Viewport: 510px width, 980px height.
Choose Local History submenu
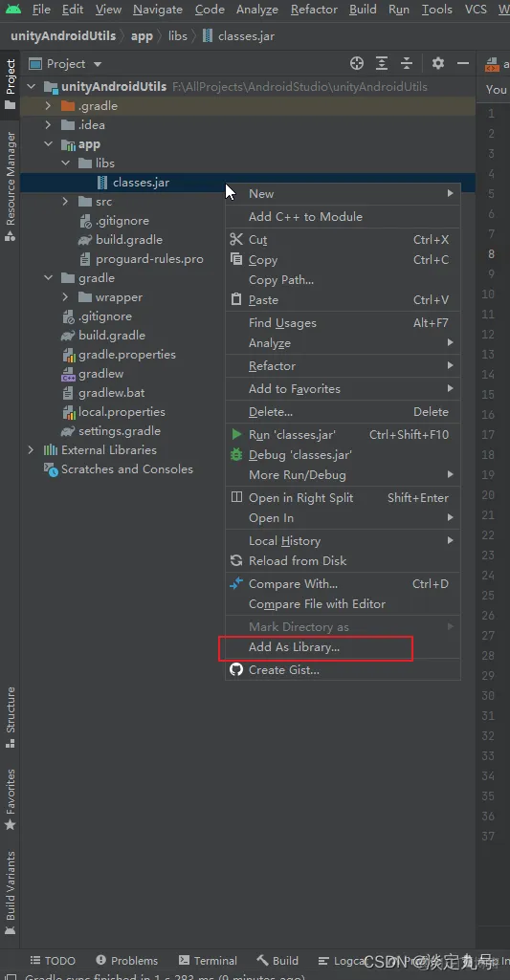click(343, 540)
